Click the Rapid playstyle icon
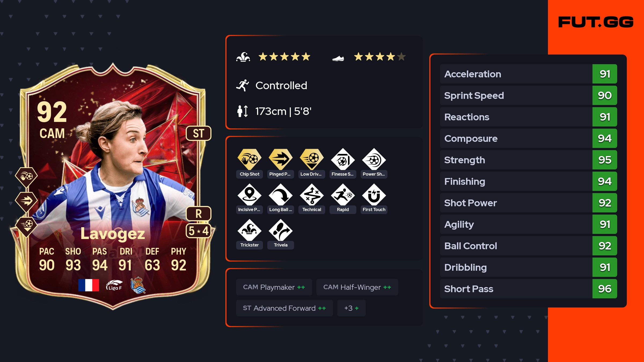This screenshot has width=644, height=362. coord(343,195)
